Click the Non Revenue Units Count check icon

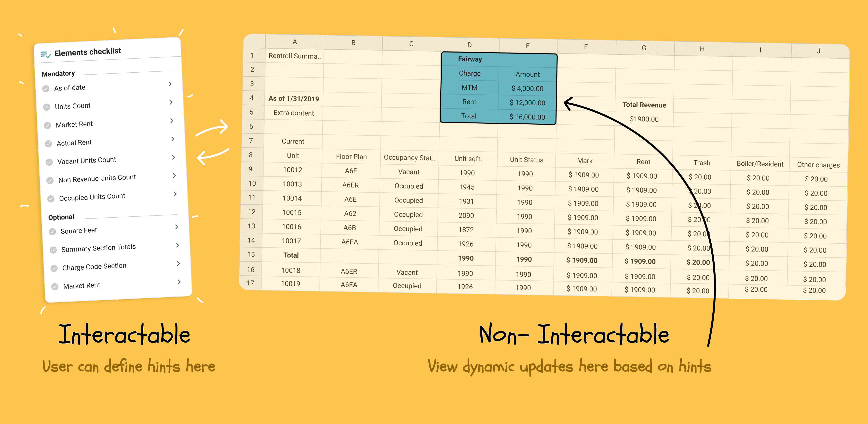coord(50,181)
